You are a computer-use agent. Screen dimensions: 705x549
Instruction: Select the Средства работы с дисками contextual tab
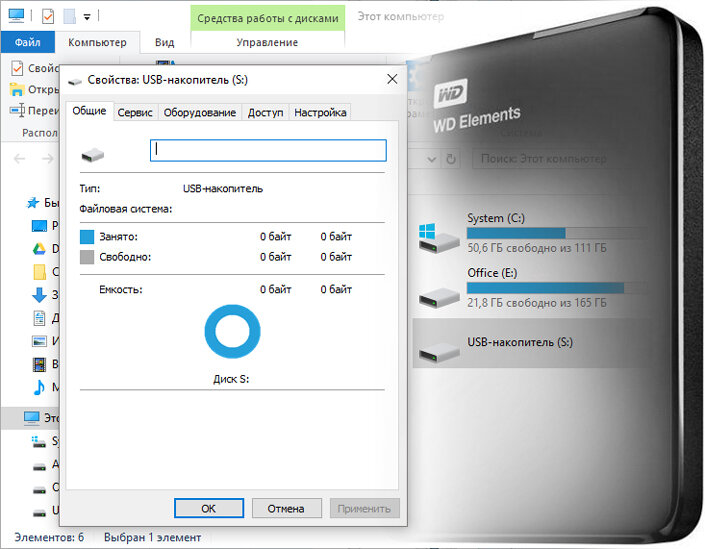(x=268, y=18)
